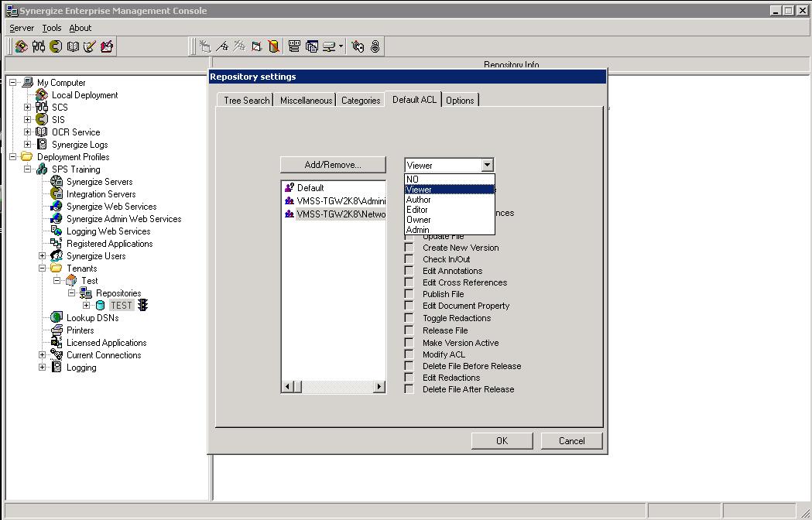Expand the SCS tree node
The width and height of the screenshot is (812, 520).
[x=27, y=108]
